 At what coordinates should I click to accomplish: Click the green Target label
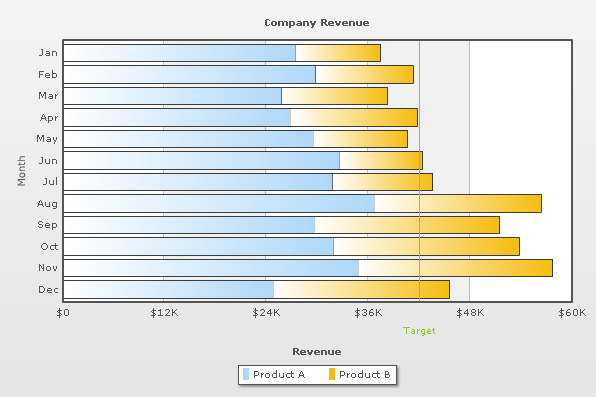point(419,331)
